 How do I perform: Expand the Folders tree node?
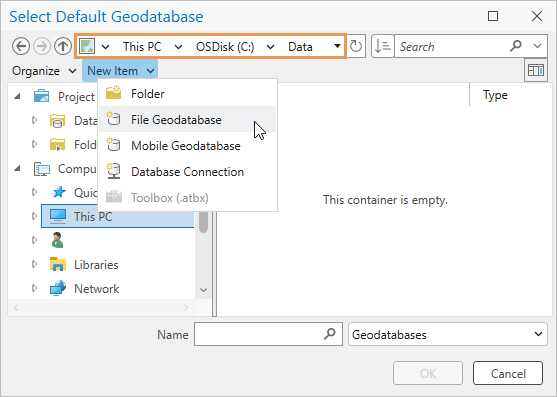click(34, 144)
